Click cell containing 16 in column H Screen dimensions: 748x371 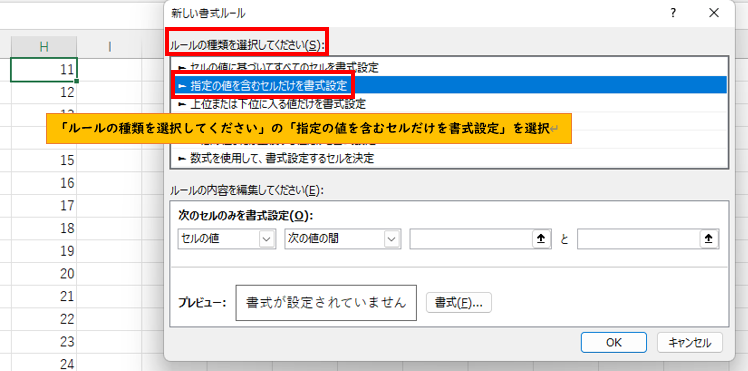[44, 183]
